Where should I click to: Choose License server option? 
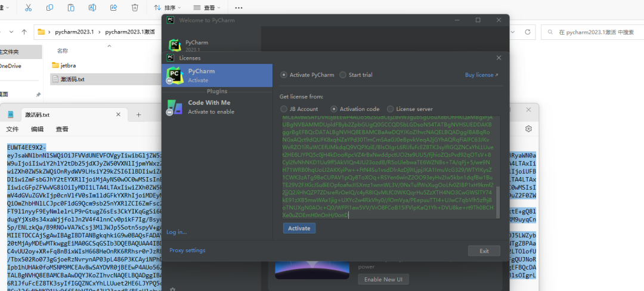tap(390, 109)
